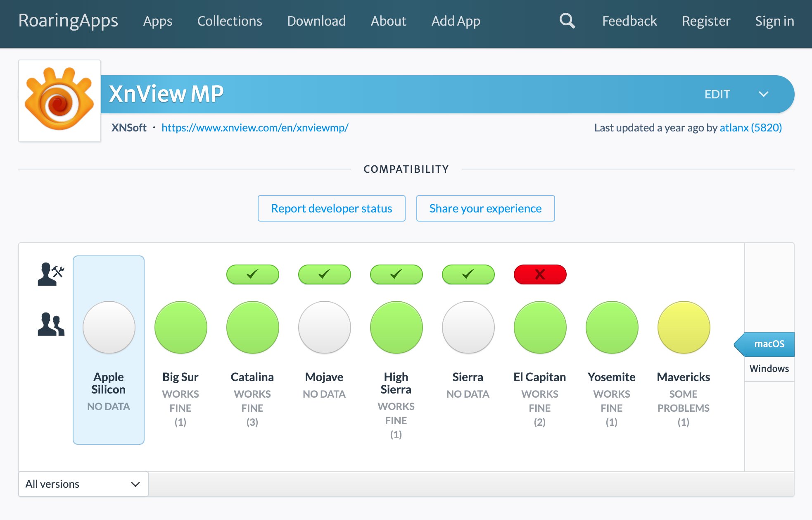Click the Big Sur label

coord(180,377)
